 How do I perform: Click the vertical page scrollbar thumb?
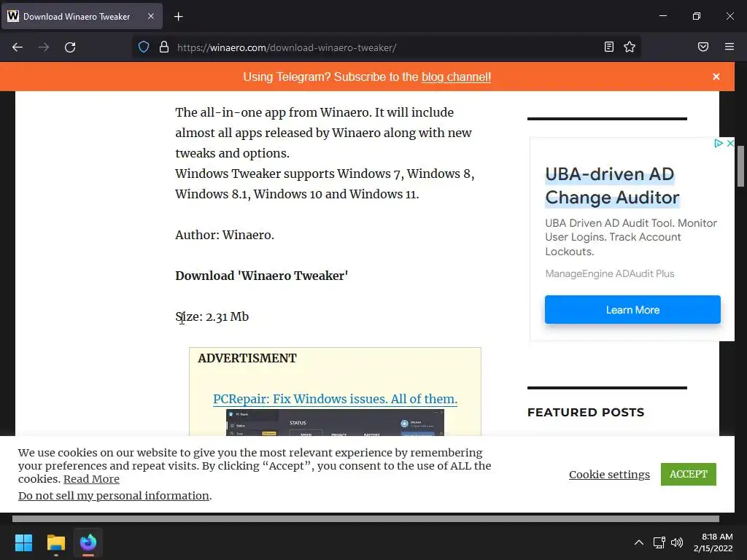741,166
